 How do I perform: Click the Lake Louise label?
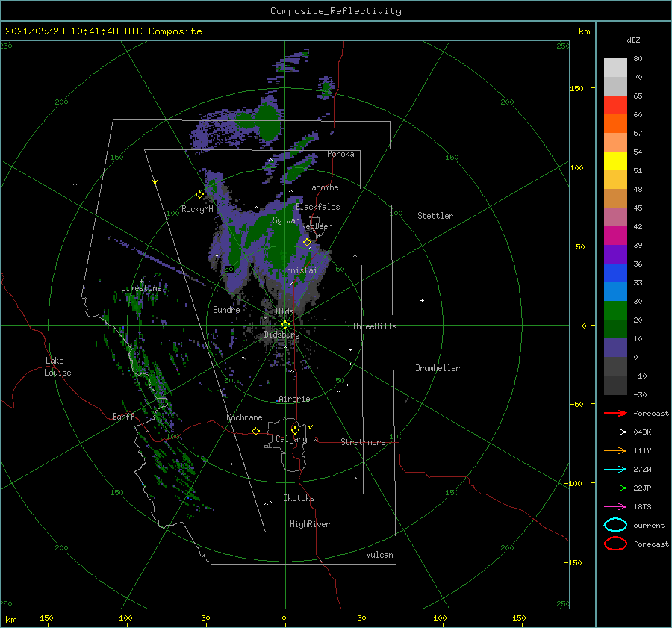coord(57,367)
